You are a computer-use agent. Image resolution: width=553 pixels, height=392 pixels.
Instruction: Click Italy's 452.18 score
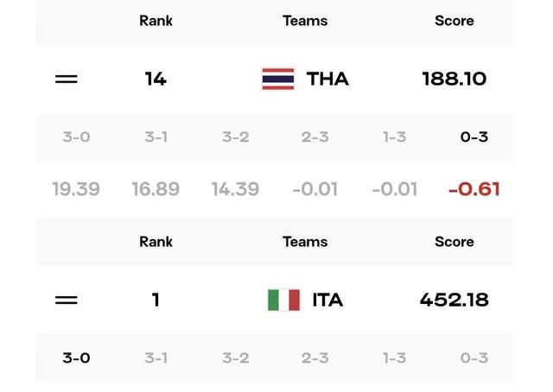click(454, 300)
